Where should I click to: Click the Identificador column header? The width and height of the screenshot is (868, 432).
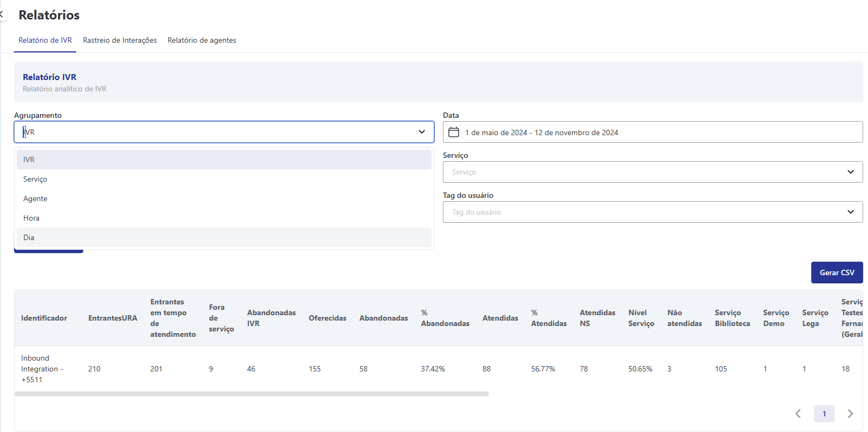point(44,318)
